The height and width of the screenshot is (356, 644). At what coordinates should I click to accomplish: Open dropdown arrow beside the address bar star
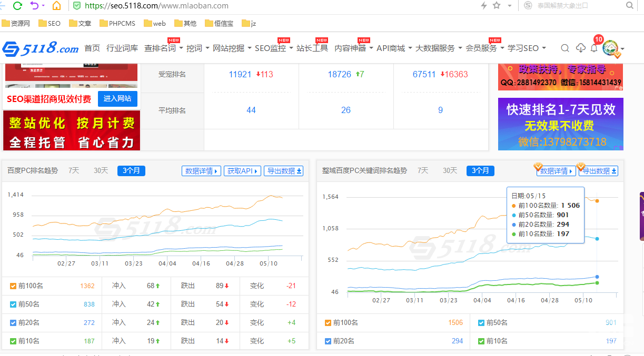[509, 6]
